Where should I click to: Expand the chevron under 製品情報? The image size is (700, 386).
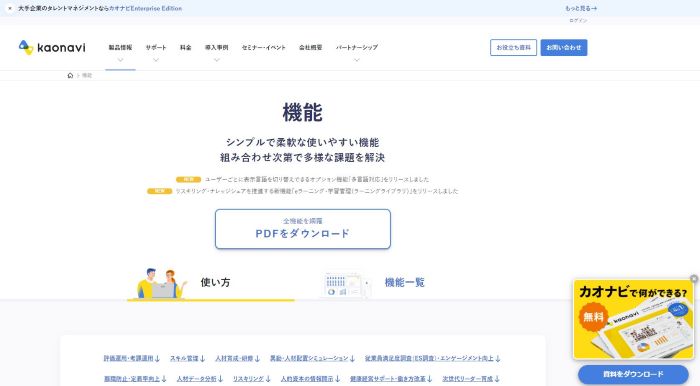tap(120, 60)
